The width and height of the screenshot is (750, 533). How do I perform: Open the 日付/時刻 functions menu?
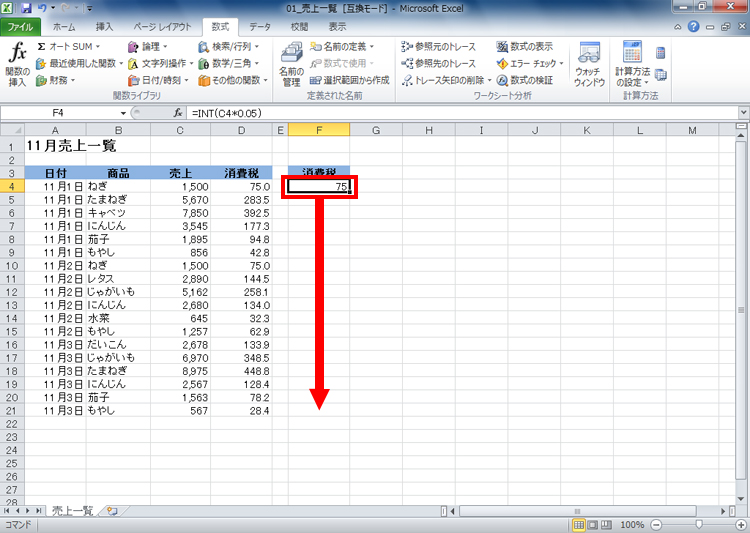tap(158, 80)
